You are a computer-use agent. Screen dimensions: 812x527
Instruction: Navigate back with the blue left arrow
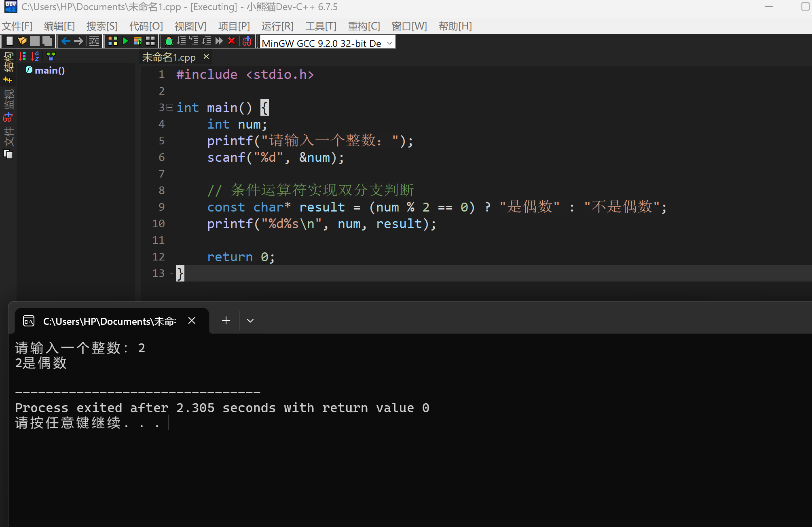click(66, 41)
